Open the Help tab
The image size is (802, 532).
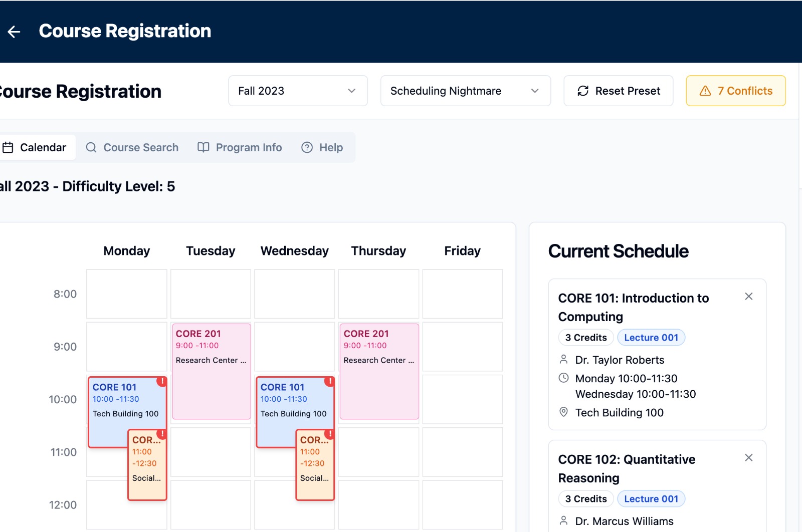coord(322,147)
